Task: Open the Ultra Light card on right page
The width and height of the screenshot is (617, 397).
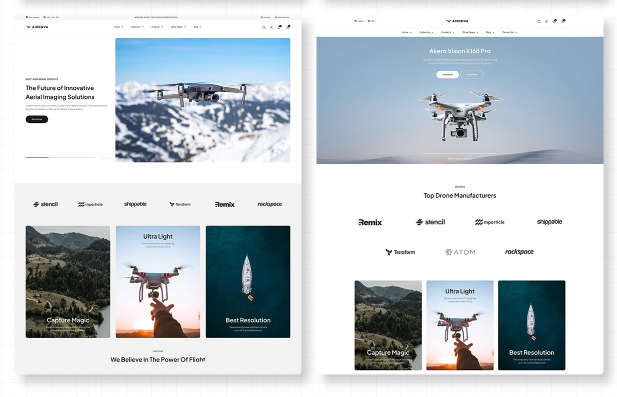Action: (460, 325)
